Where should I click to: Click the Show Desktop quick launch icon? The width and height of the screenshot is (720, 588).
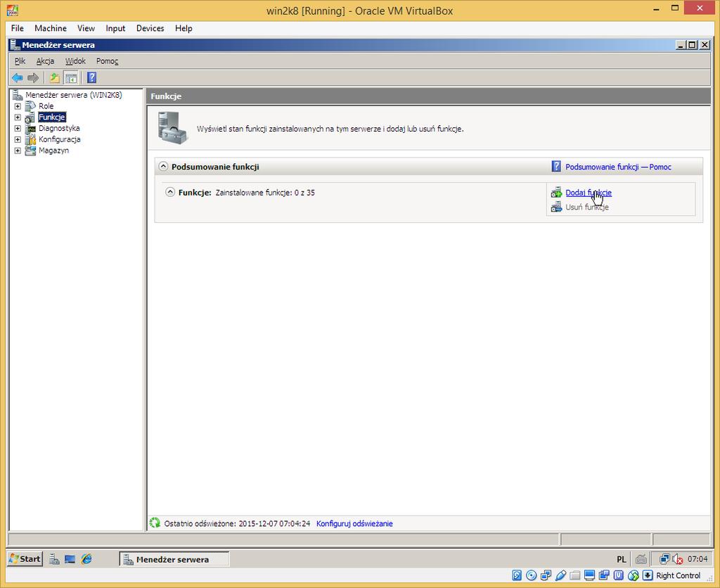[70, 559]
